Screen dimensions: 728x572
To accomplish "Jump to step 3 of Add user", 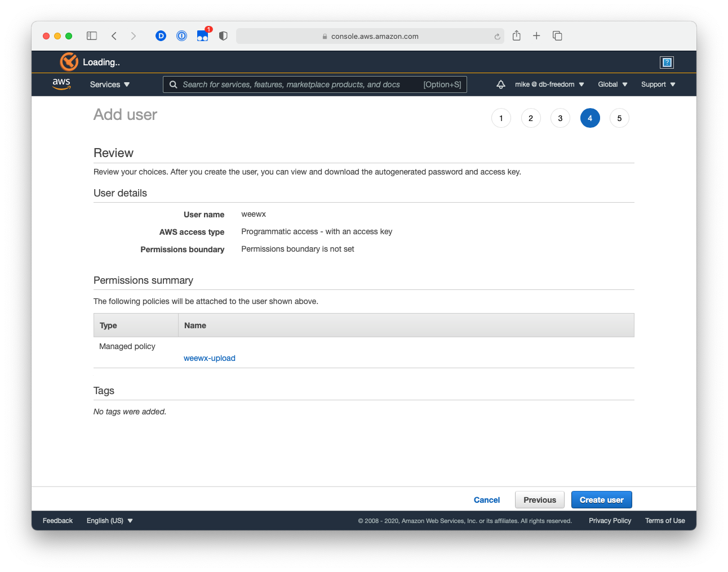I will 560,118.
